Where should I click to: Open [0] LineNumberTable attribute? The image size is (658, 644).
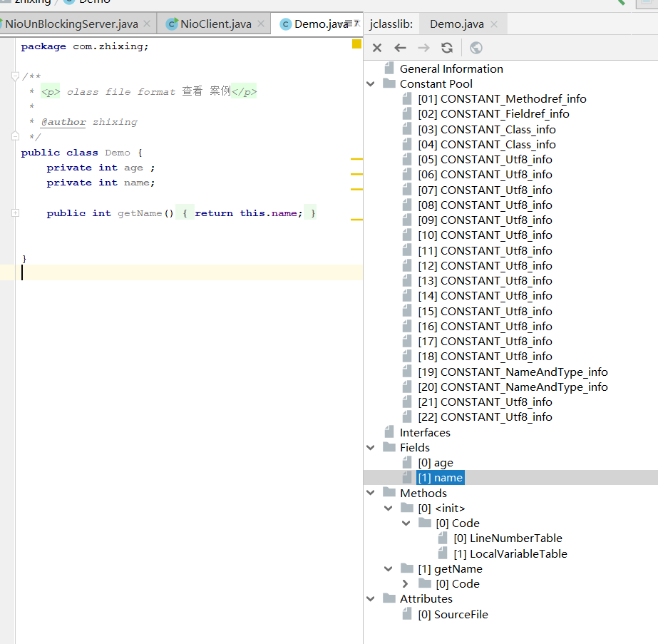click(x=508, y=538)
